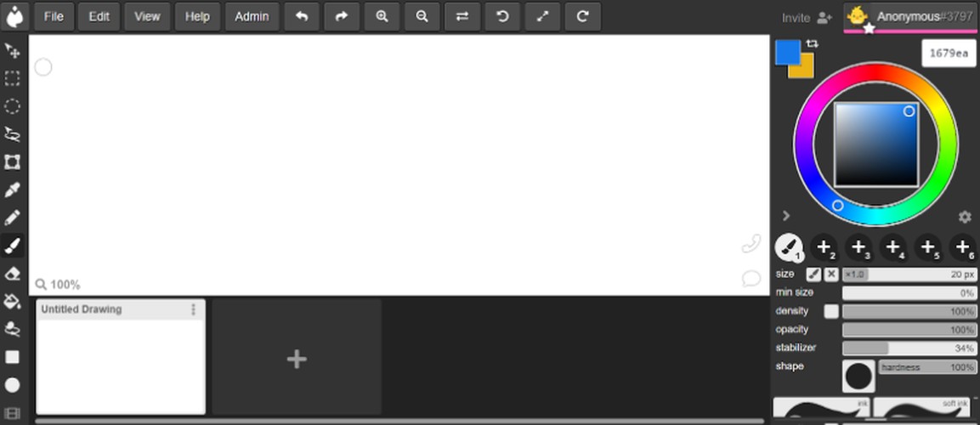
Task: Open the Untitled Drawing options menu
Action: pos(193,309)
